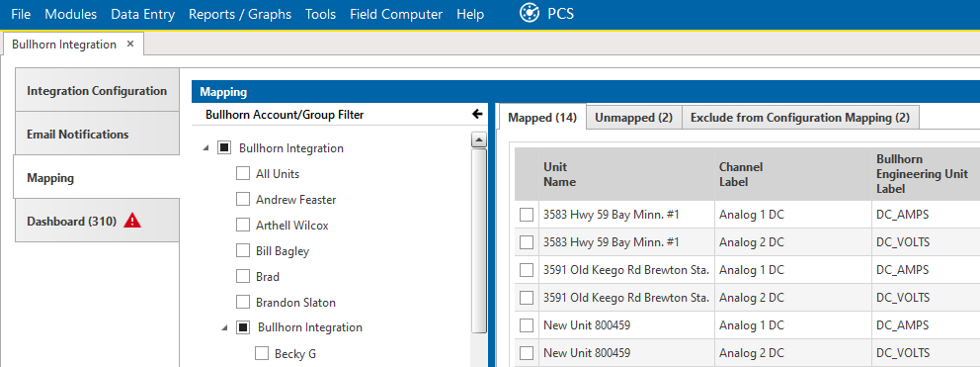Click the filter tree scrollbar thumb
980x367 pixels.
tap(479, 241)
